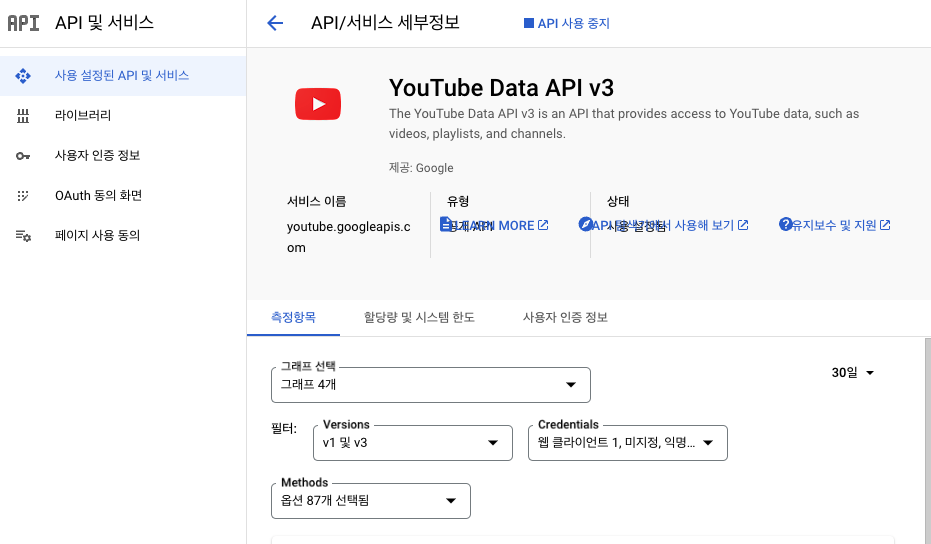Select the 측정항목 tab

(x=293, y=317)
